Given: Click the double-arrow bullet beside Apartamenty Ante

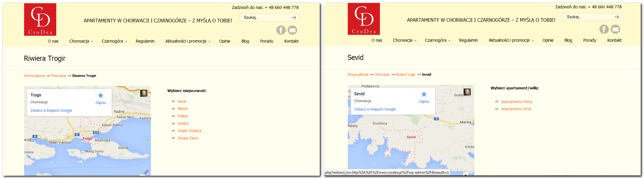Looking at the screenshot, I should 497,109.
